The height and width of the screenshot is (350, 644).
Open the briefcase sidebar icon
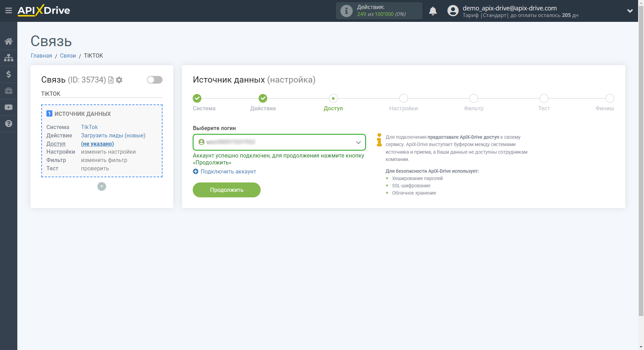pos(9,91)
